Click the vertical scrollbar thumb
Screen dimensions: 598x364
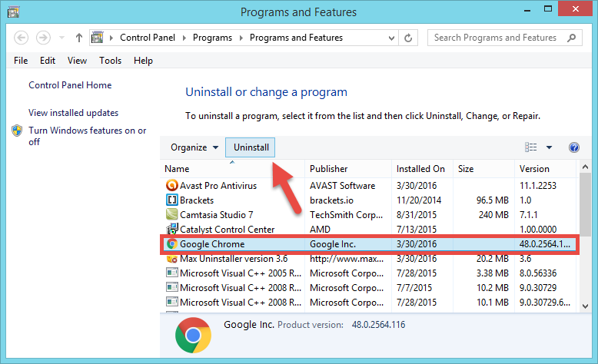pos(585,204)
